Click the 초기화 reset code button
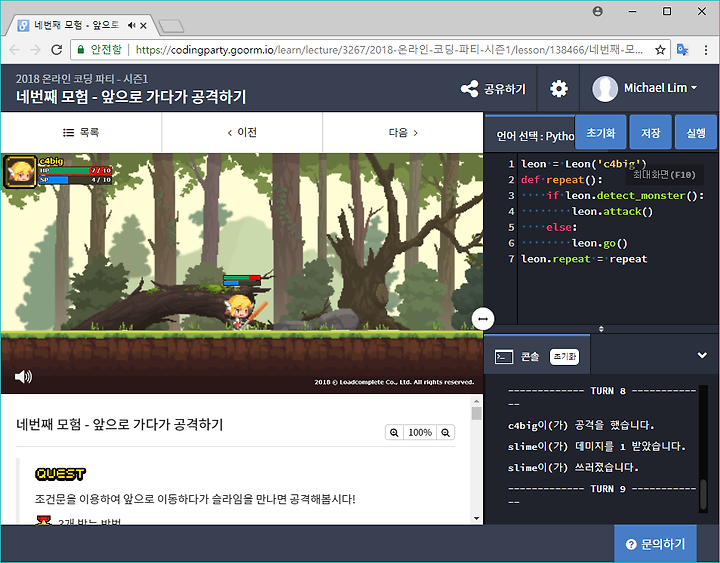The image size is (720, 563). 601,132
